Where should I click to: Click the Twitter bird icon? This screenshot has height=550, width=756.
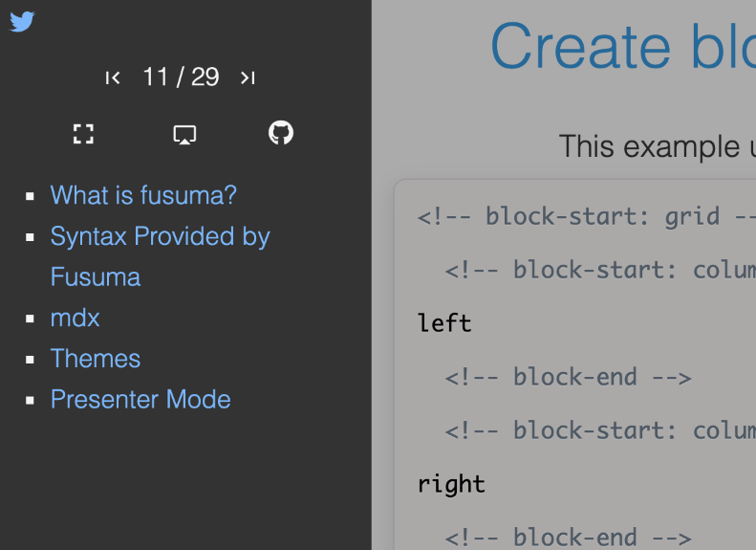(x=22, y=21)
